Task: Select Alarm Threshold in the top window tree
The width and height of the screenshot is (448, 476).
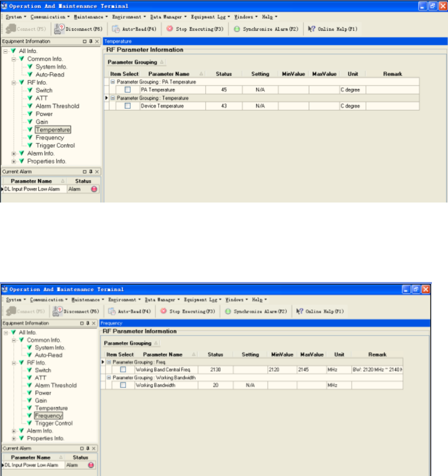Action: [x=57, y=106]
